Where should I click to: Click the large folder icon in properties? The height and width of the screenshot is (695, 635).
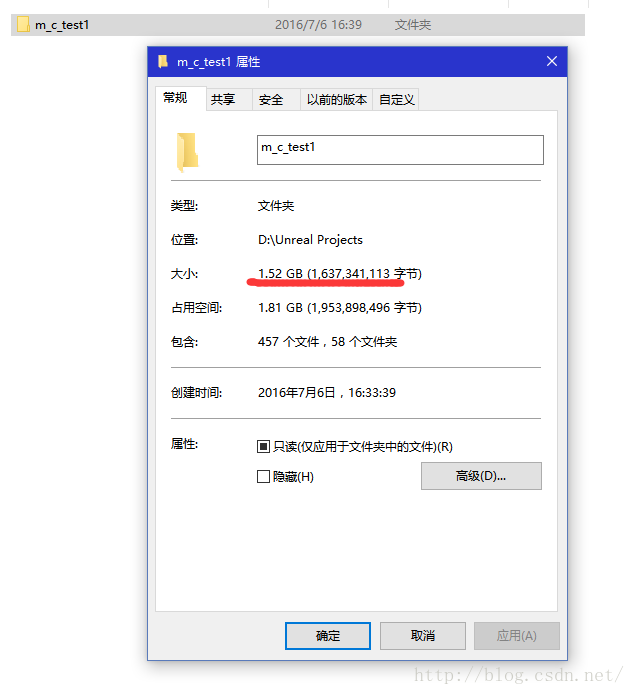coord(187,152)
